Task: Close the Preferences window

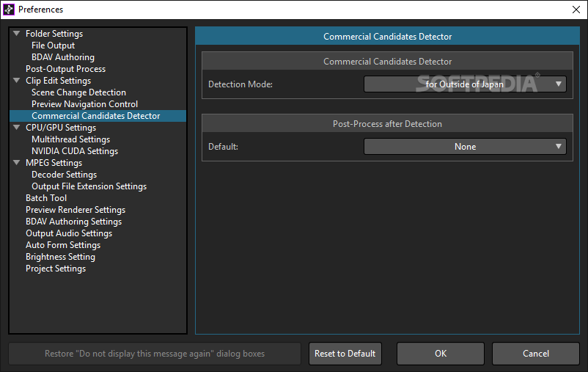Action: click(x=576, y=10)
